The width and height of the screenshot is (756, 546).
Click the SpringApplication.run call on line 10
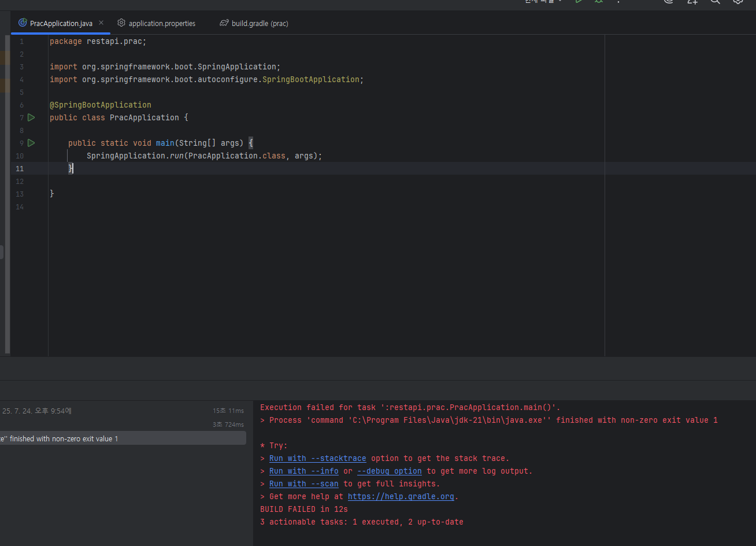(x=205, y=156)
